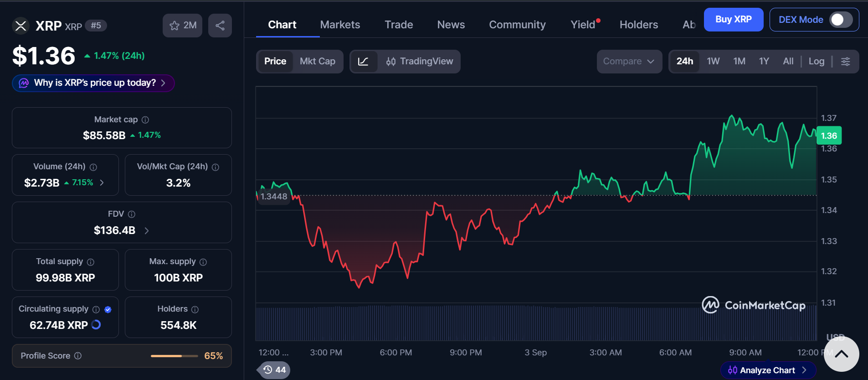Open Volume (24h) info icon

point(93,167)
